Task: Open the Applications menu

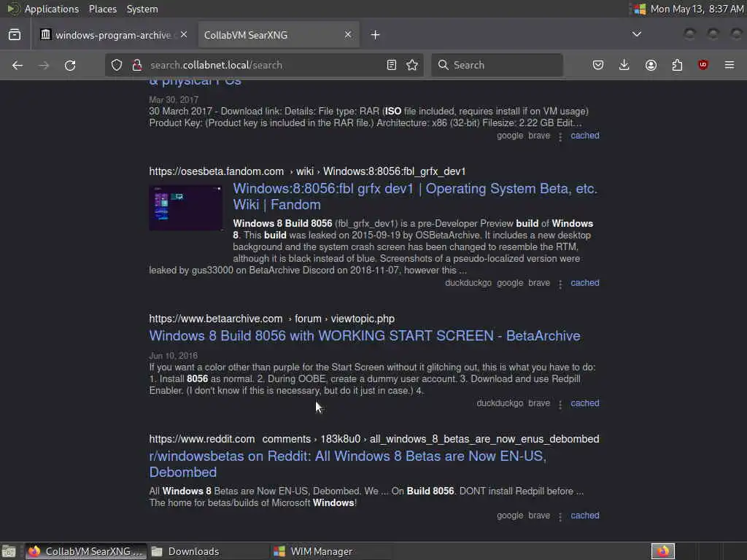Action: coord(52,9)
